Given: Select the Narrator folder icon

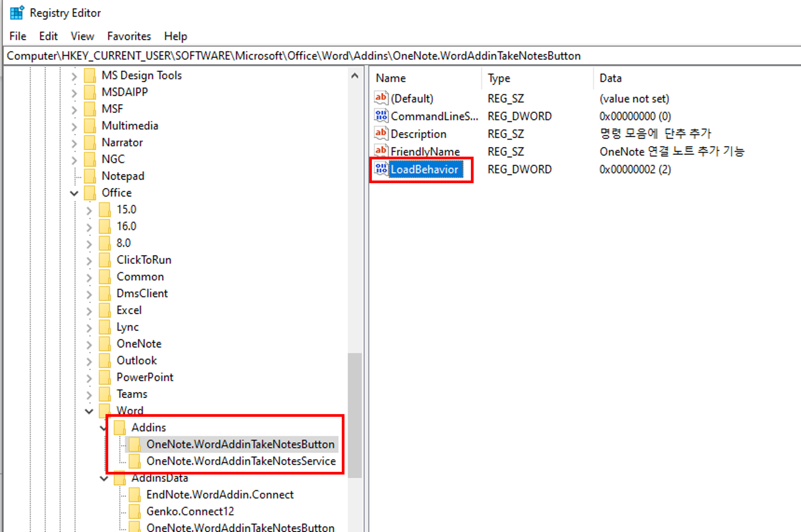Looking at the screenshot, I should pos(90,143).
